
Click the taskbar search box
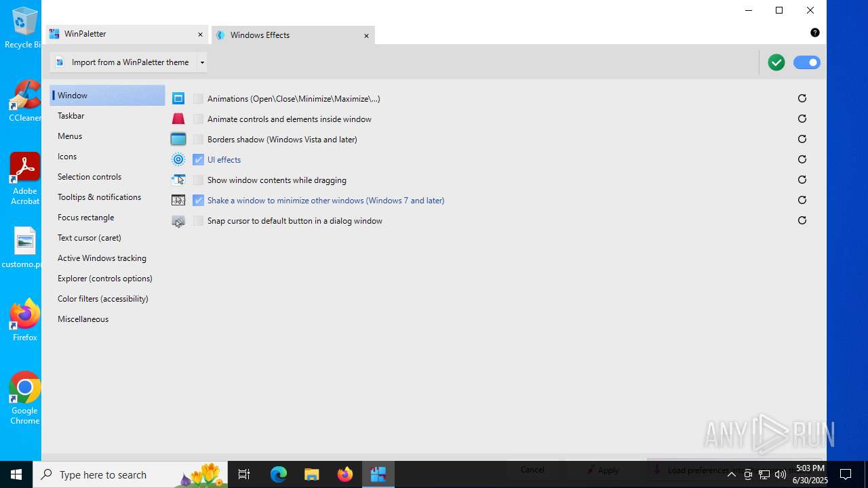pyautogui.click(x=131, y=474)
